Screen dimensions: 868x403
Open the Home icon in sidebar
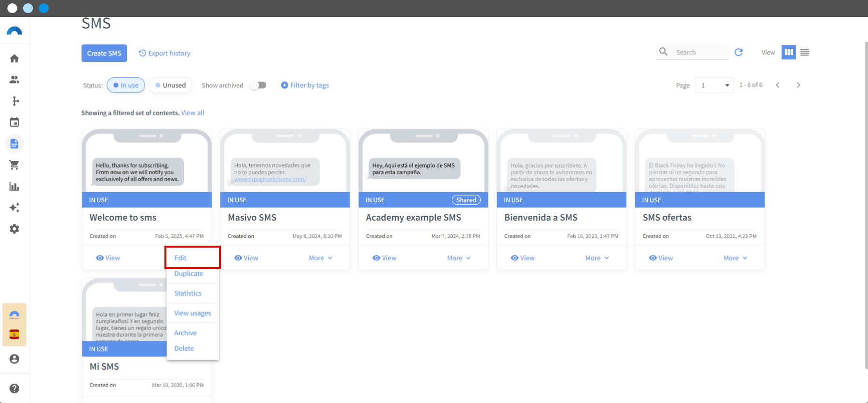click(x=14, y=58)
